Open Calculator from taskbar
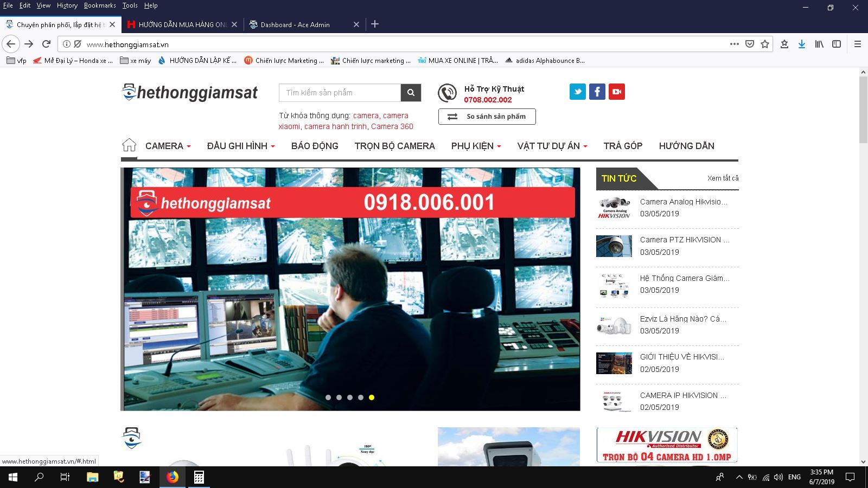The height and width of the screenshot is (488, 868). pos(199,477)
